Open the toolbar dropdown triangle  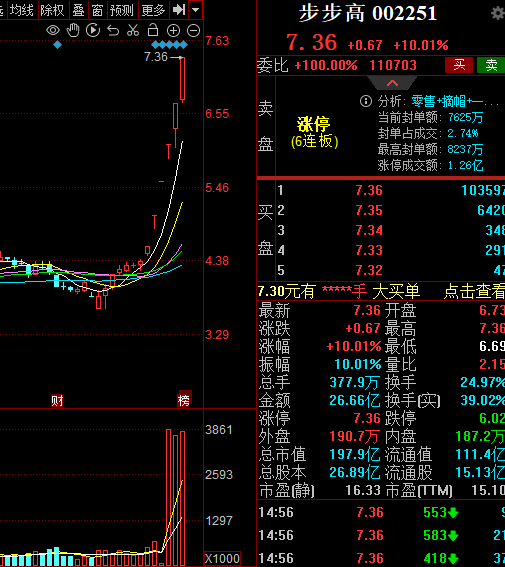pyautogui.click(x=196, y=10)
